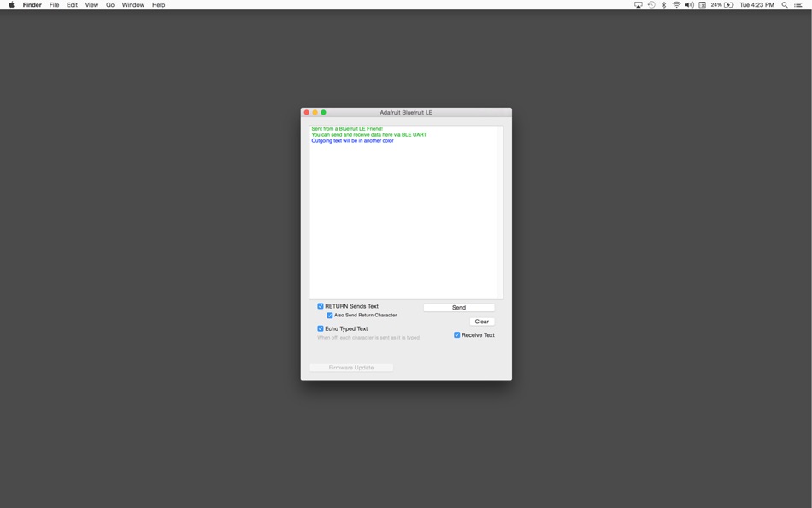Click the Bluetooth status icon
This screenshot has width=812, height=508.
point(664,4)
